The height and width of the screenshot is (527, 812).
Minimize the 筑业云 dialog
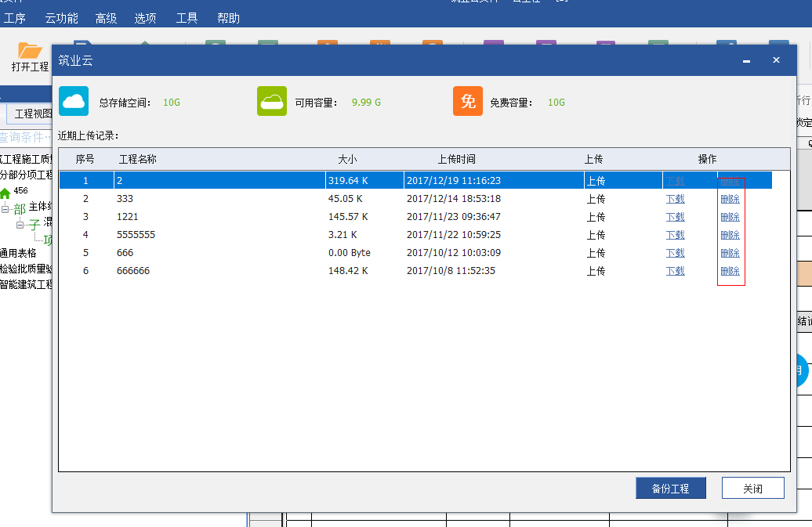click(746, 60)
